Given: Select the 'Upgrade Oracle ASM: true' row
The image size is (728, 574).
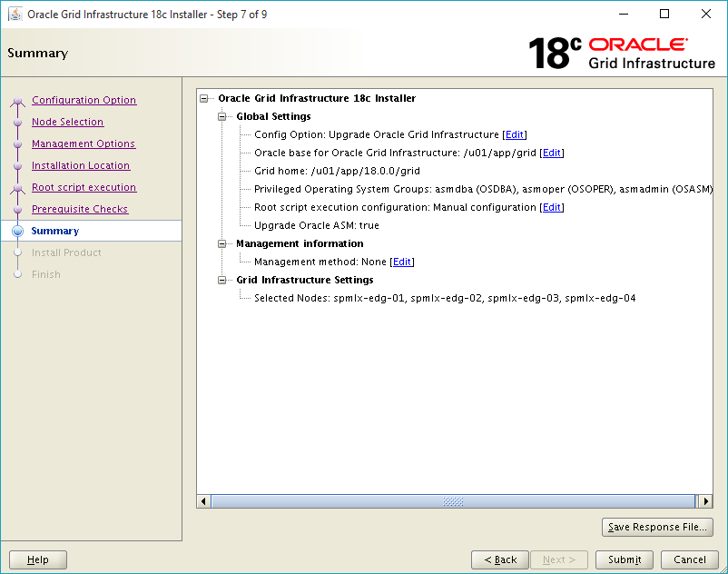Looking at the screenshot, I should [317, 225].
